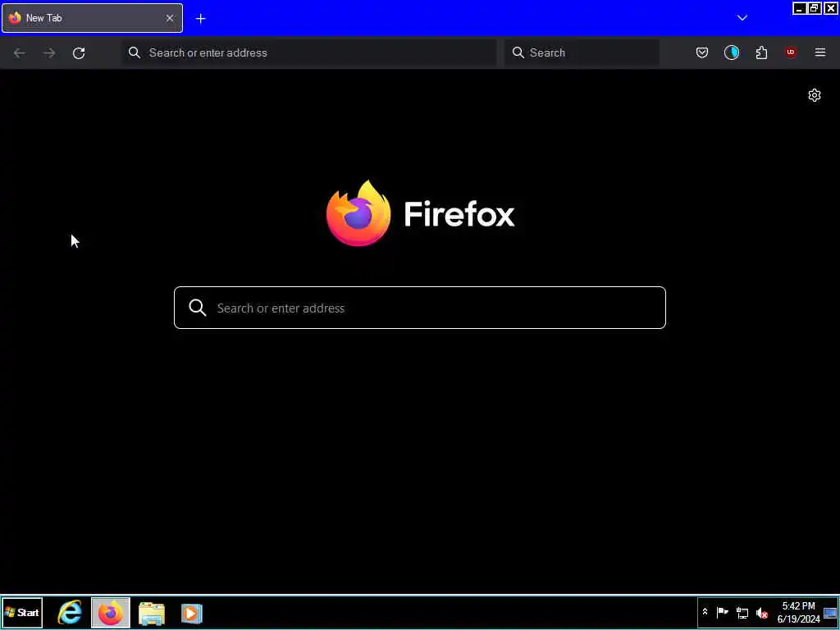This screenshot has height=630, width=840.
Task: Go forward one page arrow
Action: coord(49,52)
